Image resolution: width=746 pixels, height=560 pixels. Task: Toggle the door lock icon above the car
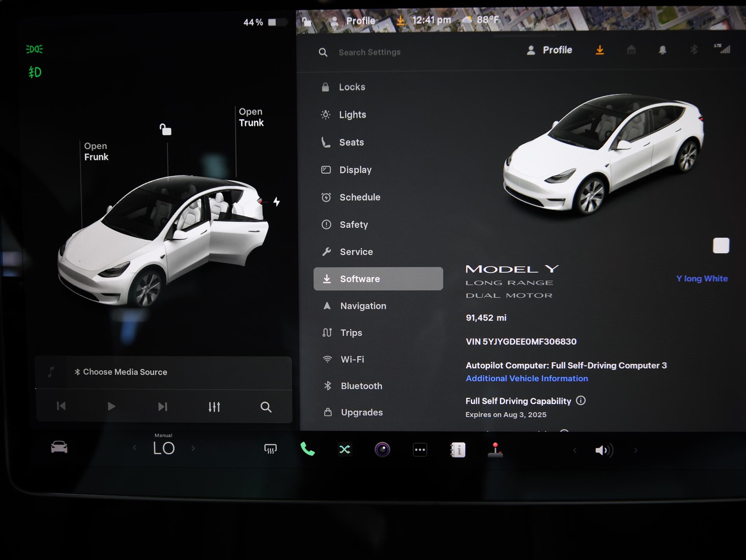tap(166, 129)
